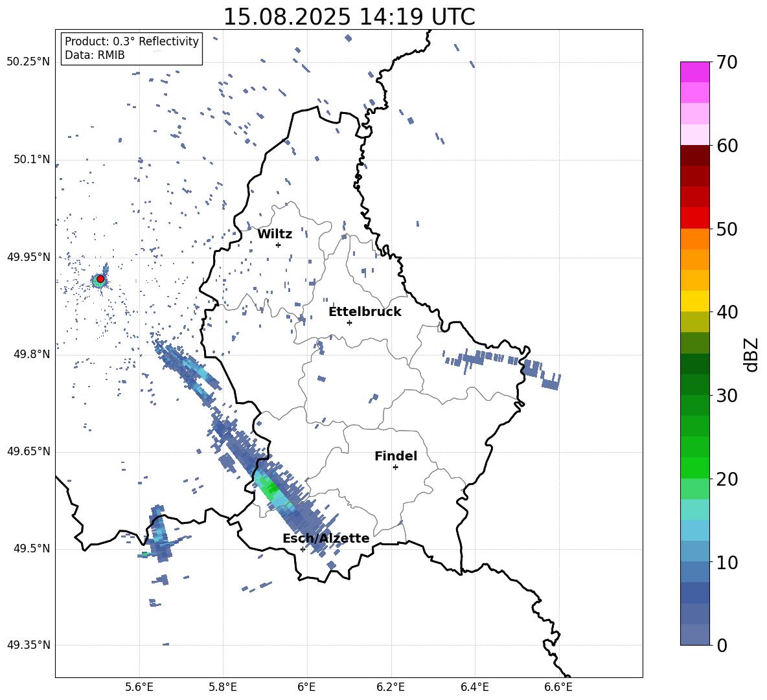
Task: Click the cross marker below Ettelbruck
Action: pyautogui.click(x=349, y=322)
